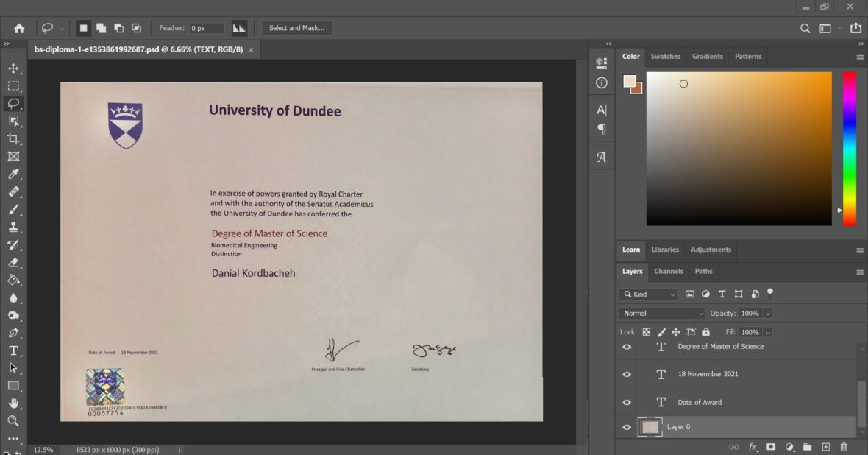Select the Move tool
Screen dimensions: 868x455
point(13,68)
